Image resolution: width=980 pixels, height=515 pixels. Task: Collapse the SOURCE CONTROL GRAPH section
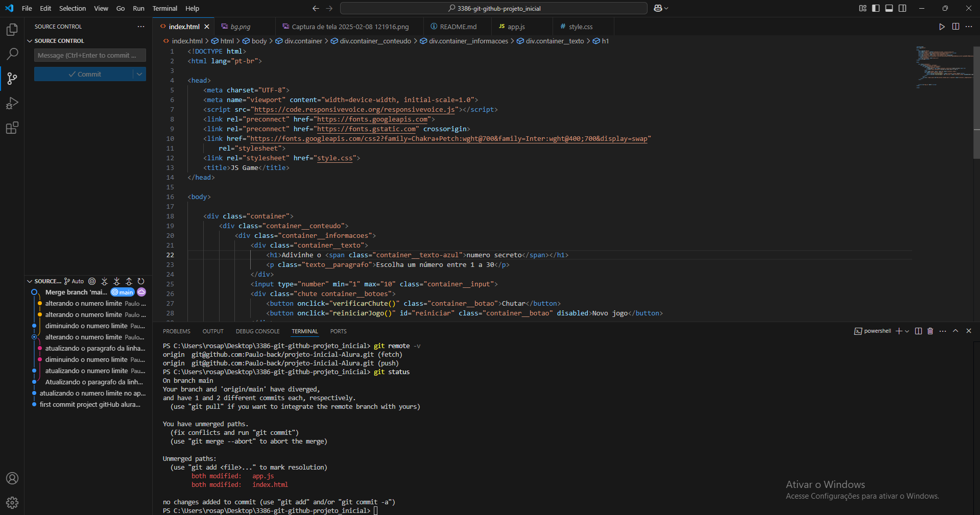[x=30, y=281]
